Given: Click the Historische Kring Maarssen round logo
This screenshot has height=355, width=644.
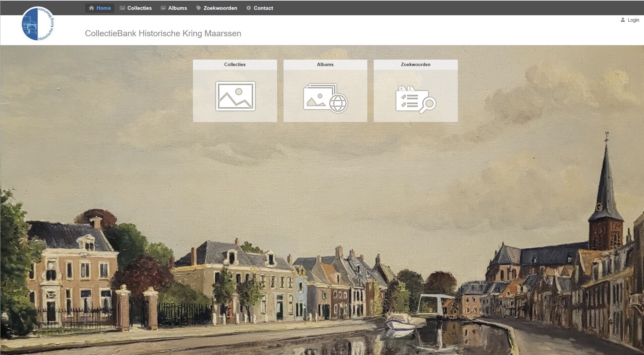Looking at the screenshot, I should pyautogui.click(x=38, y=24).
